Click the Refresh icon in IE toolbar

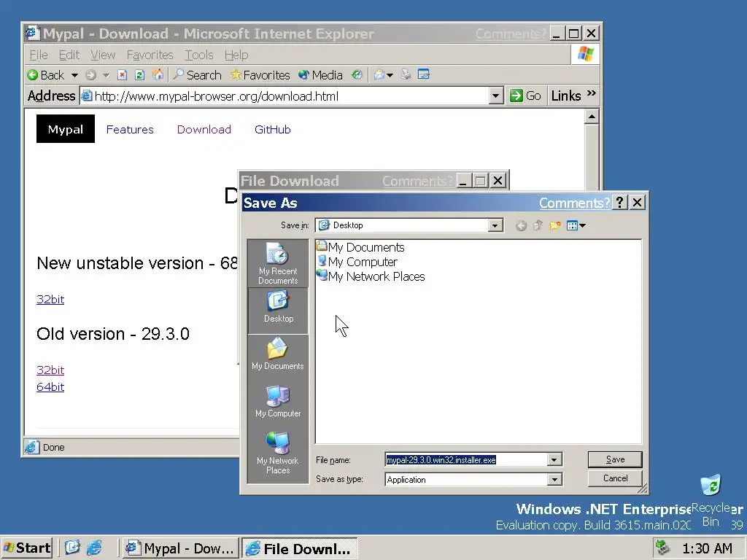tap(139, 75)
